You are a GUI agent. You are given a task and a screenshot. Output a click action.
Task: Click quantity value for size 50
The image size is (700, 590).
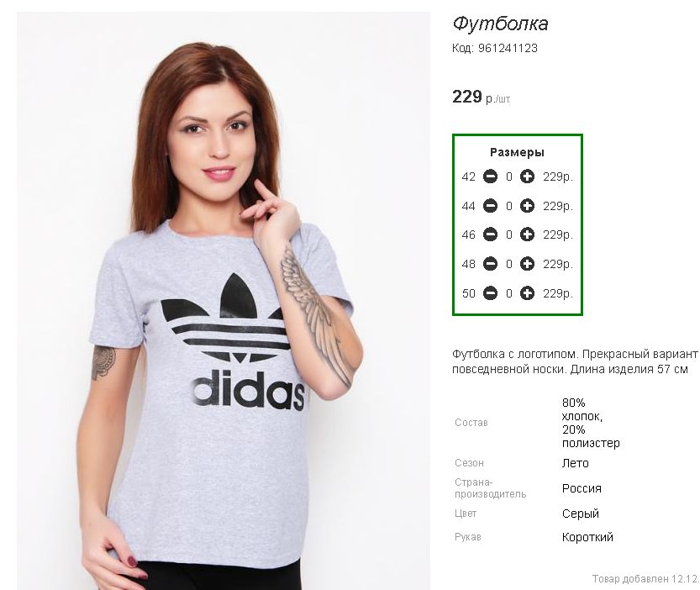509,294
